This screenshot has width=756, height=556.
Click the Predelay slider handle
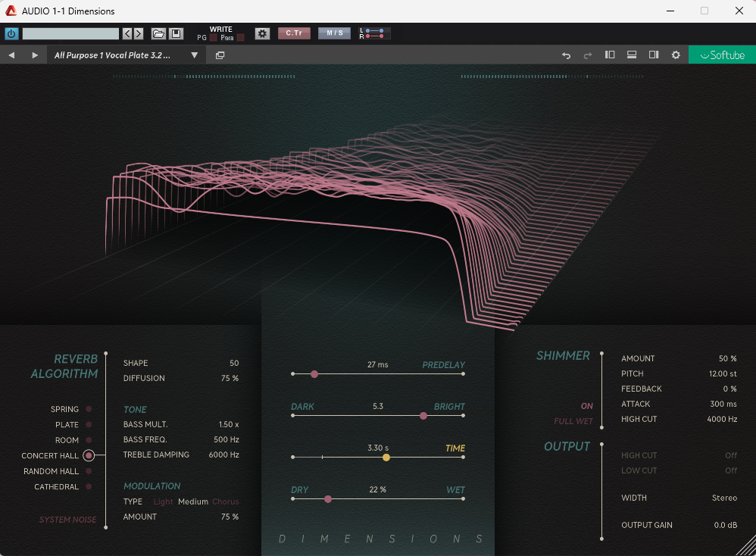point(314,374)
